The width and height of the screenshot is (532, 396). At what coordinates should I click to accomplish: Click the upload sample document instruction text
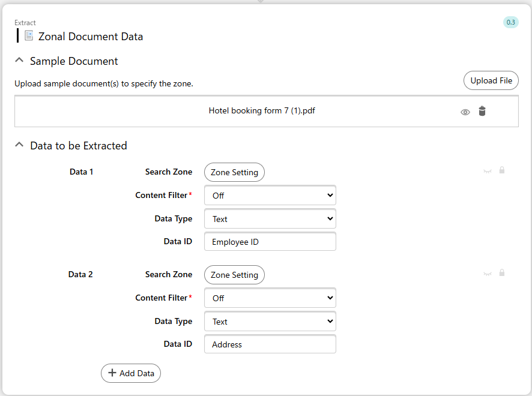click(x=104, y=84)
